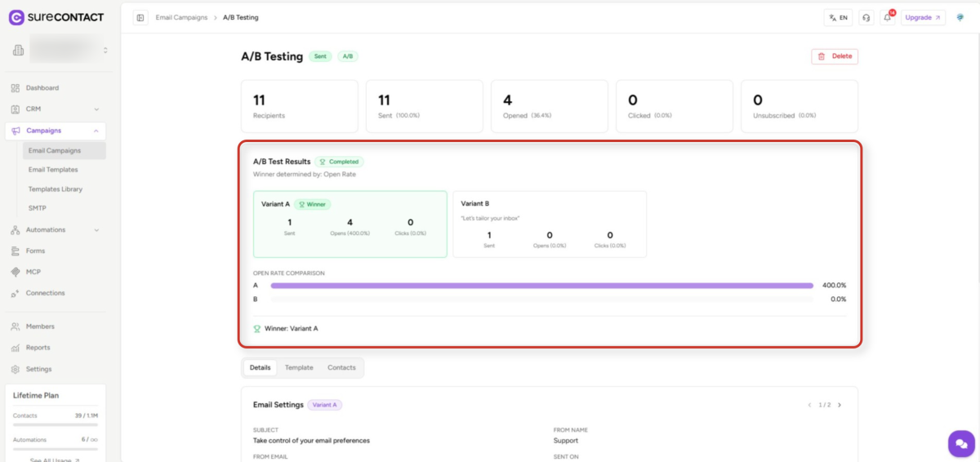
Task: Click the Automations workflow icon
Action: (x=16, y=230)
